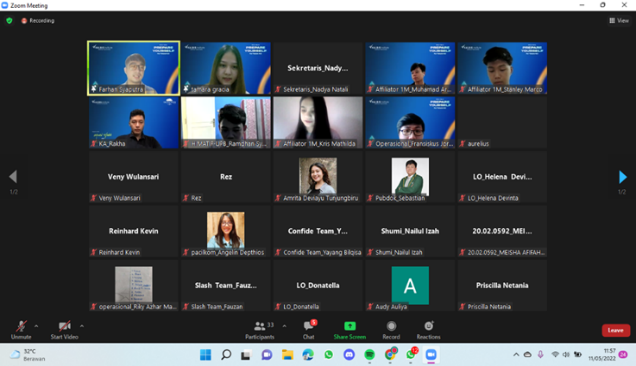Screen dimensions: 636x366
Task: Open Discord from taskbar
Action: (x=349, y=355)
